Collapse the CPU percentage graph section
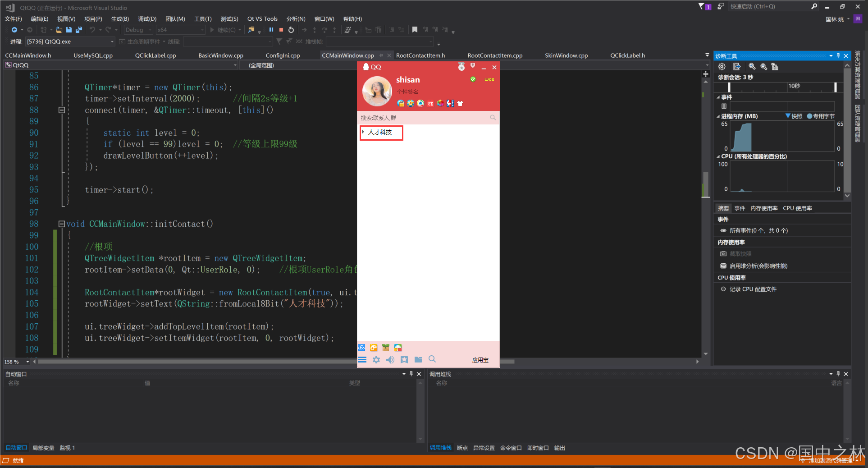 click(718, 156)
